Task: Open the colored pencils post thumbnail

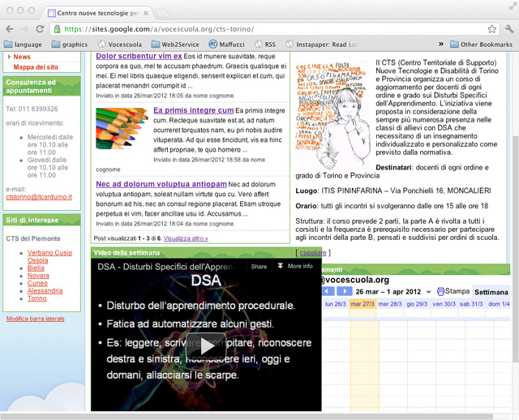Action: (x=122, y=129)
